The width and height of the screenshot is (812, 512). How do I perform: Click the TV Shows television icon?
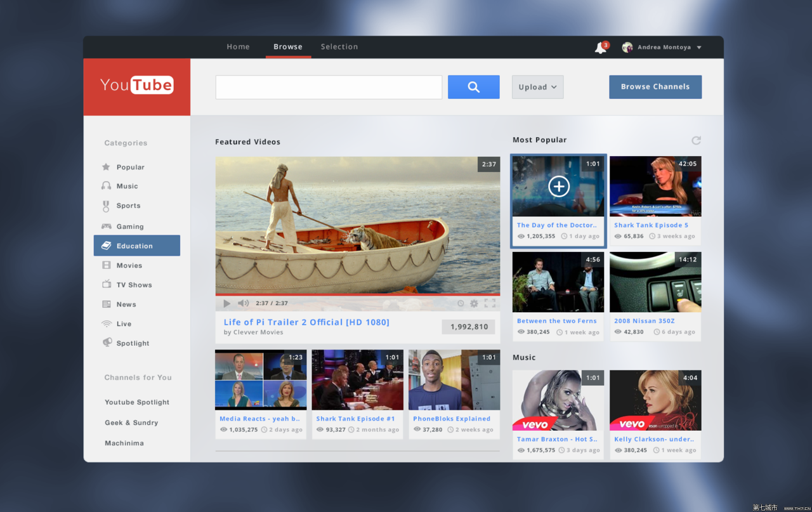click(106, 284)
